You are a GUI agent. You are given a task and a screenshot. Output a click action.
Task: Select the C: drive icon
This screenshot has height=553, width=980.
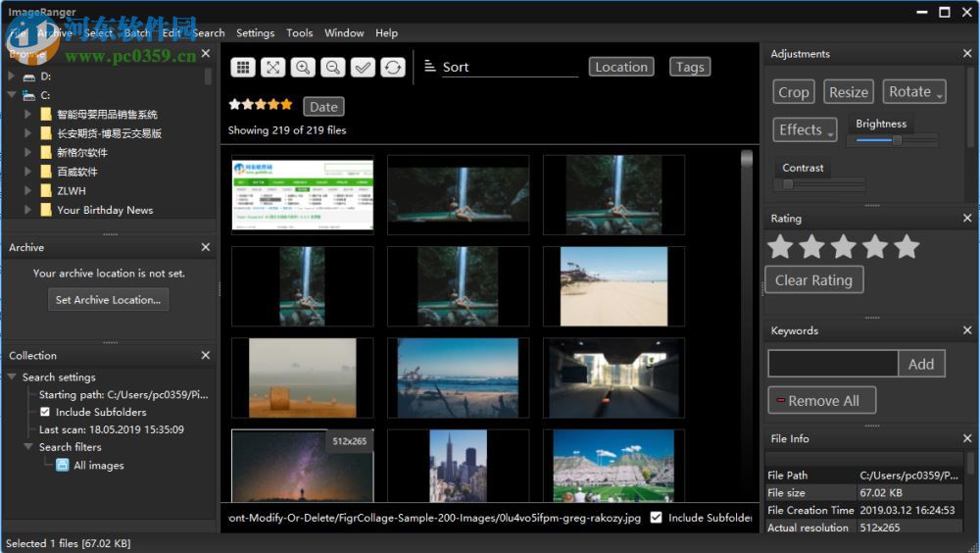coord(28,96)
